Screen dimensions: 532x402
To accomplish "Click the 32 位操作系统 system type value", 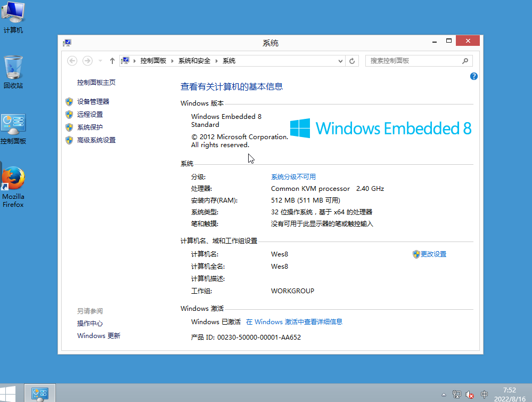I will tap(322, 212).
